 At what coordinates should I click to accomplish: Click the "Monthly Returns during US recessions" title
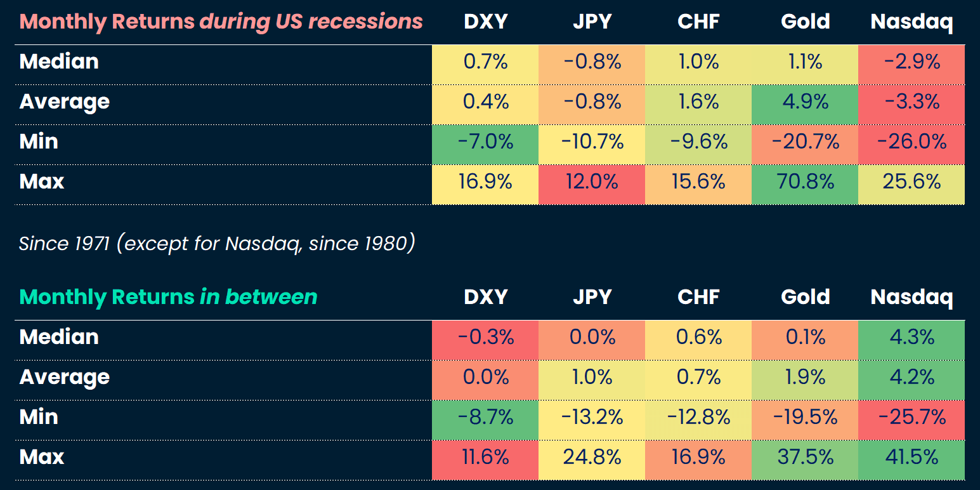[x=221, y=22]
